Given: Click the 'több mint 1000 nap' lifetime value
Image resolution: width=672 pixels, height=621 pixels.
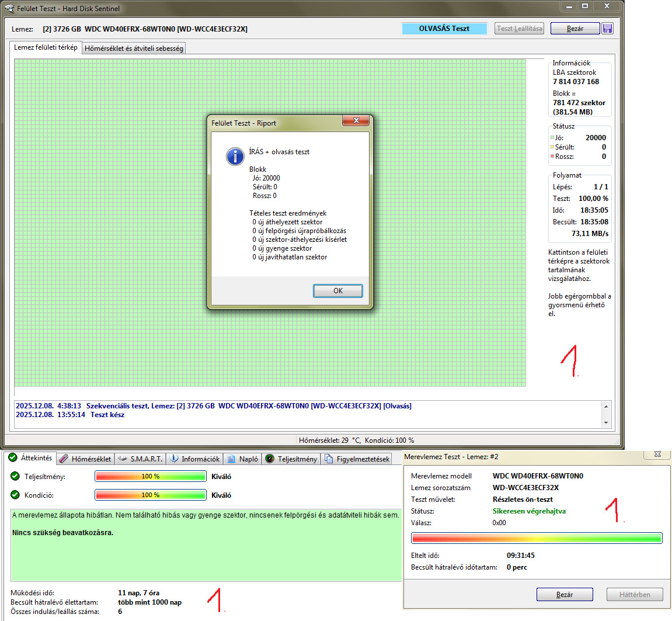Looking at the screenshot, I should [x=149, y=602].
